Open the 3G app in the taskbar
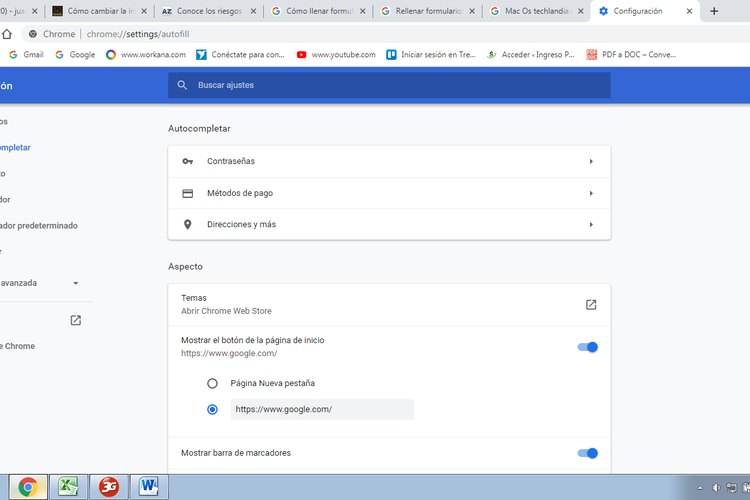This screenshot has width=750, height=500. (x=109, y=487)
